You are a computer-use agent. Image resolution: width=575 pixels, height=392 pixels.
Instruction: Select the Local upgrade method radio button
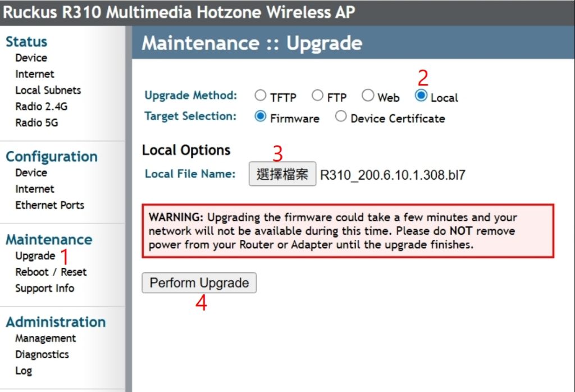(x=421, y=95)
